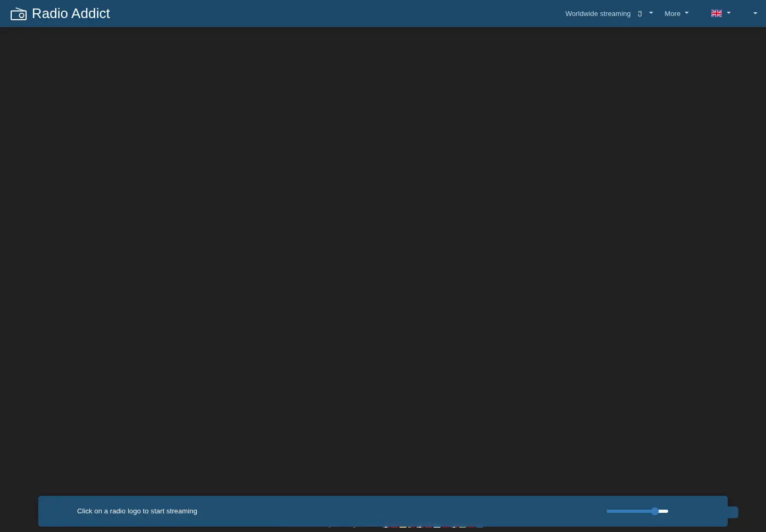Viewport: 766px width, 532px height.
Task: Click the small tab attached to the player bar
Action: click(733, 512)
